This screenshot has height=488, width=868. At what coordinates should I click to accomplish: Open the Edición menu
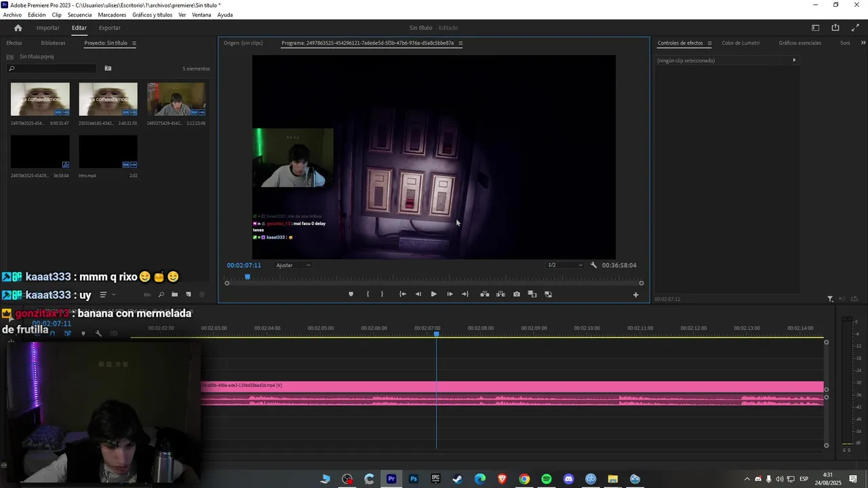pos(37,15)
